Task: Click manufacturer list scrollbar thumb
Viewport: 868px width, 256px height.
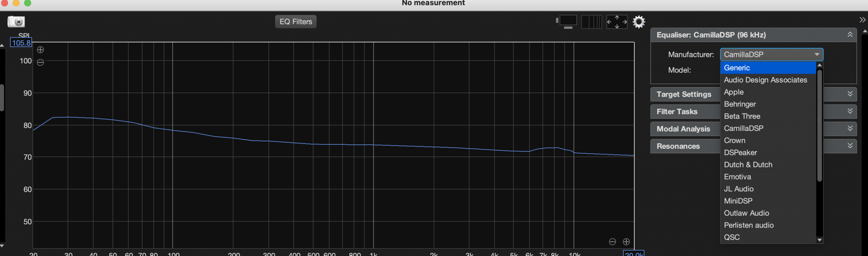Action: [819, 125]
